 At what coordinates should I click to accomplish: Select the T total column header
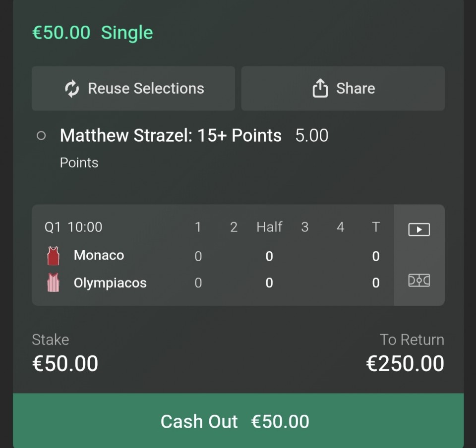pos(376,227)
